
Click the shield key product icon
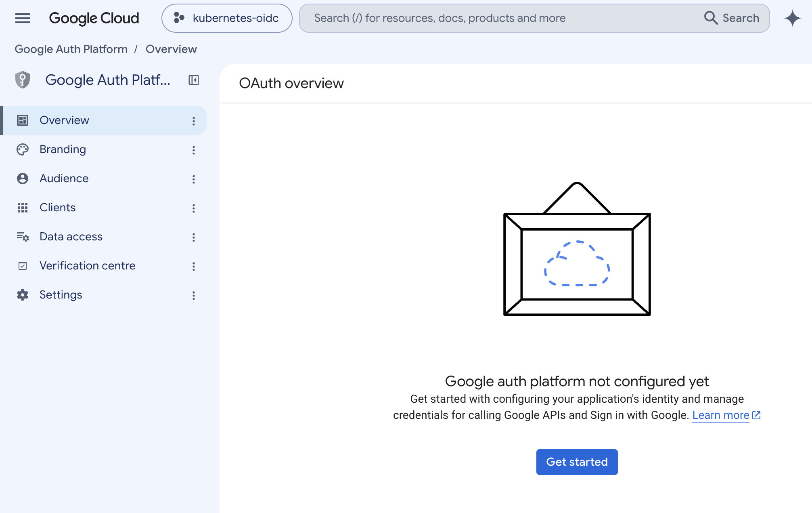point(23,80)
